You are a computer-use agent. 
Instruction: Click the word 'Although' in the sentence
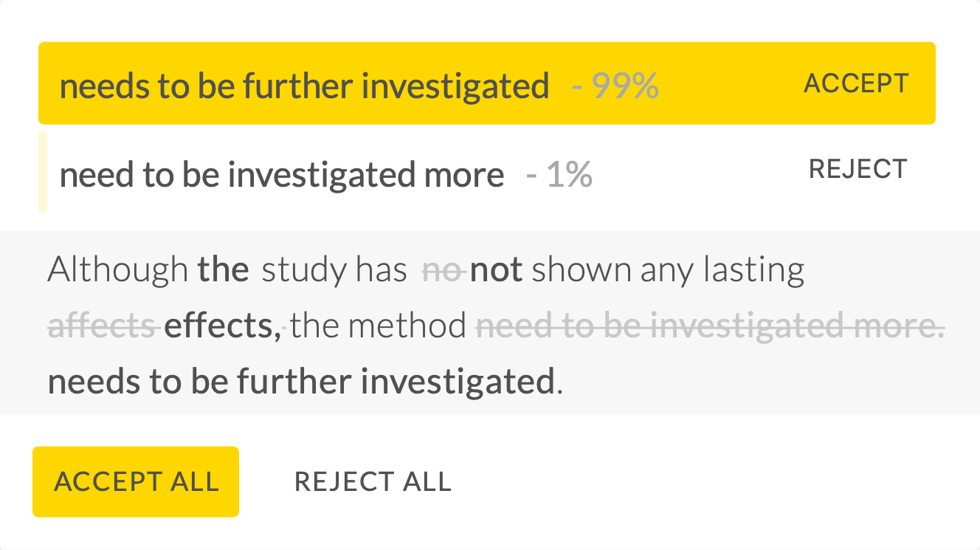[118, 270]
